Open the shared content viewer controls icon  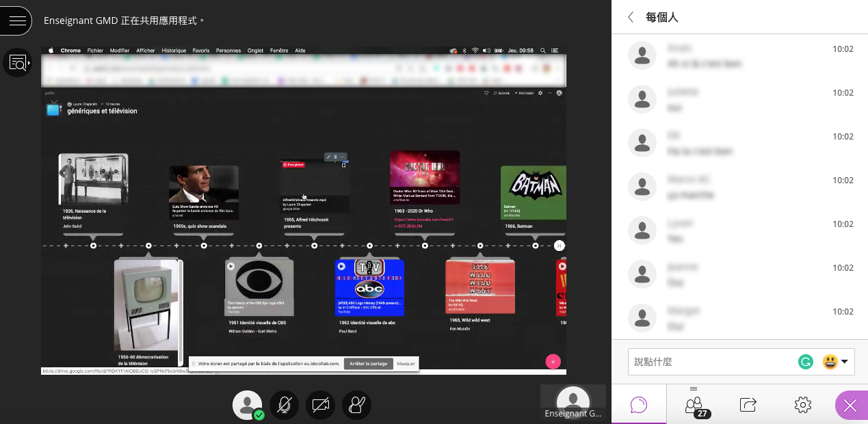point(18,63)
